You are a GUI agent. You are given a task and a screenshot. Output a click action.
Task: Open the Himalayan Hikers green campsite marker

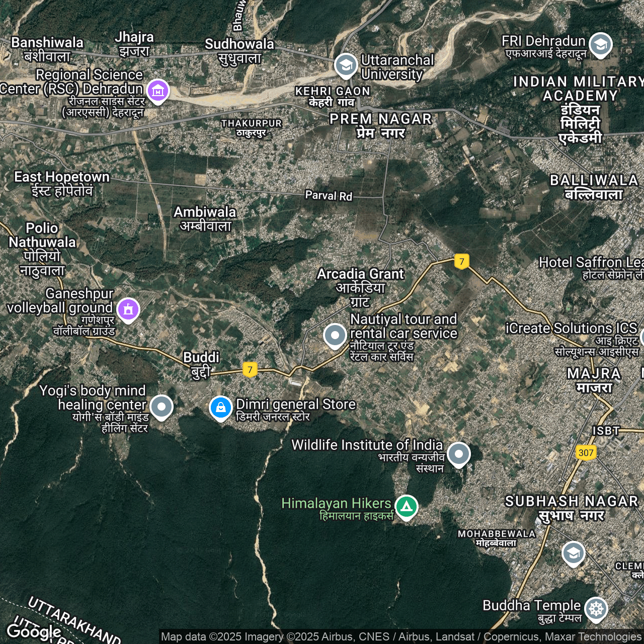tap(407, 506)
